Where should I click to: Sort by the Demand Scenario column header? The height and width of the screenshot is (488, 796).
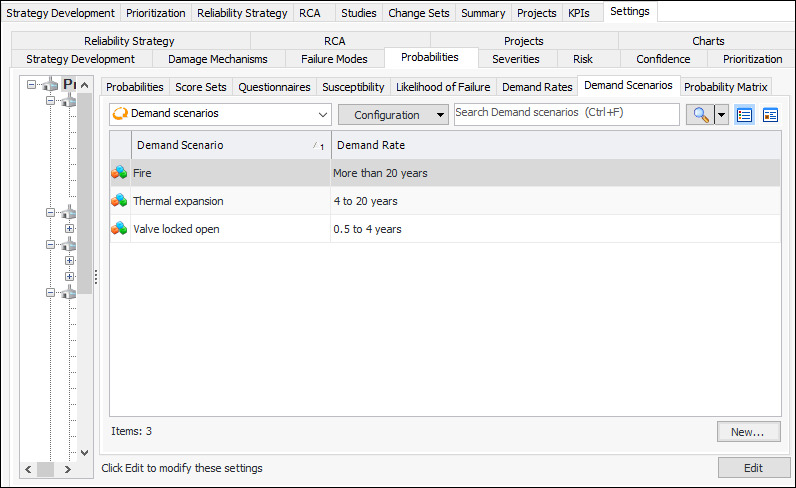pyautogui.click(x=220, y=145)
